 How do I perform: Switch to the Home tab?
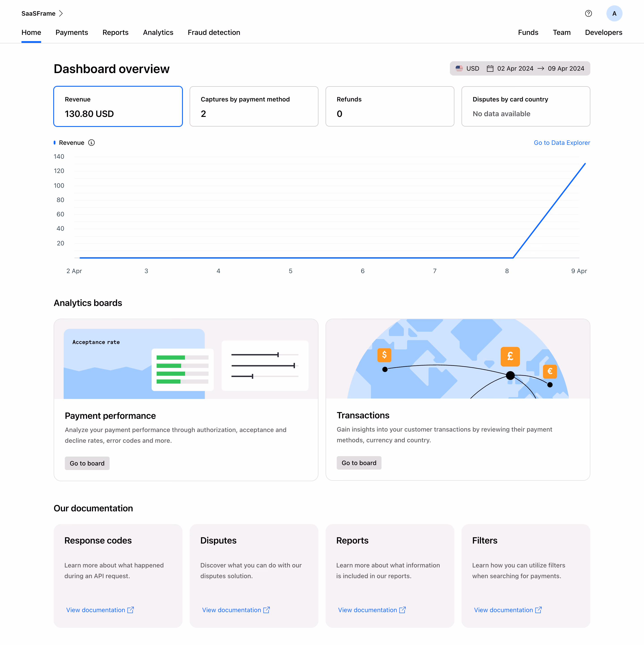[31, 32]
